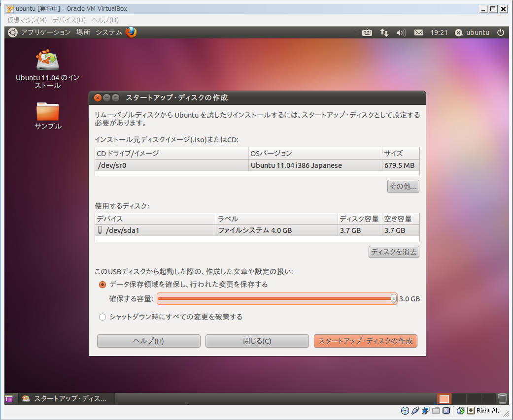Open the アプリケーション menu
The width and height of the screenshot is (513, 420).
pos(46,32)
